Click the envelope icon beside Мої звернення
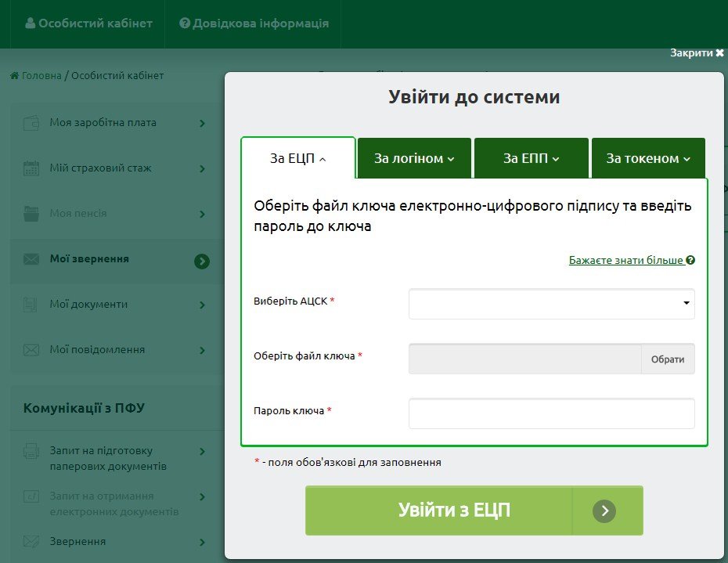Viewport: 728px width, 563px height. tap(31, 259)
